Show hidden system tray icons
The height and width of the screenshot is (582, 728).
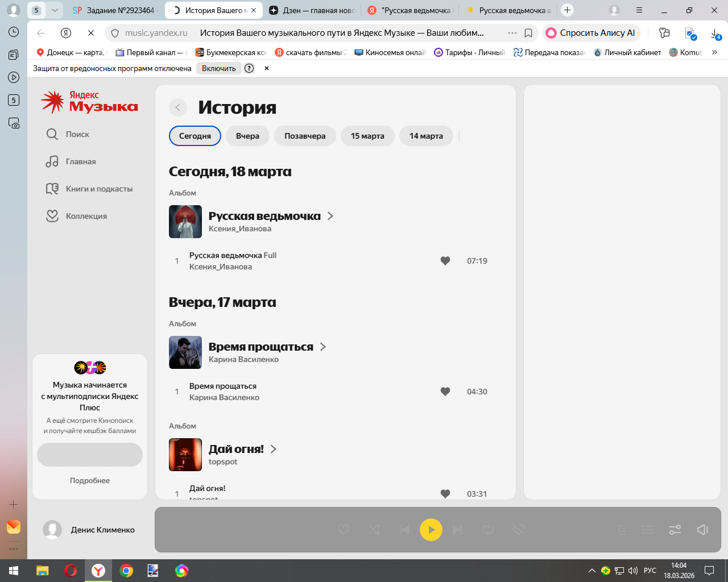pos(592,571)
